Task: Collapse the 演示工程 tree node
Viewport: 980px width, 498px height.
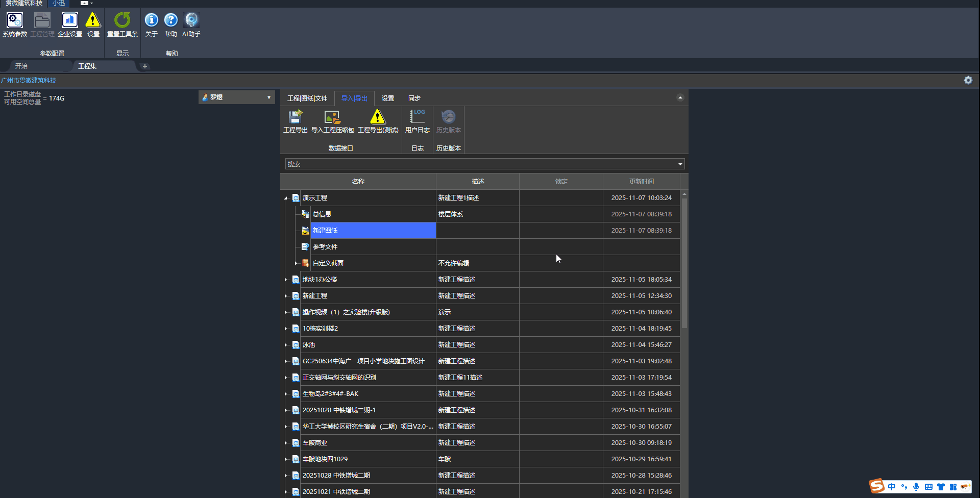Action: [286, 198]
